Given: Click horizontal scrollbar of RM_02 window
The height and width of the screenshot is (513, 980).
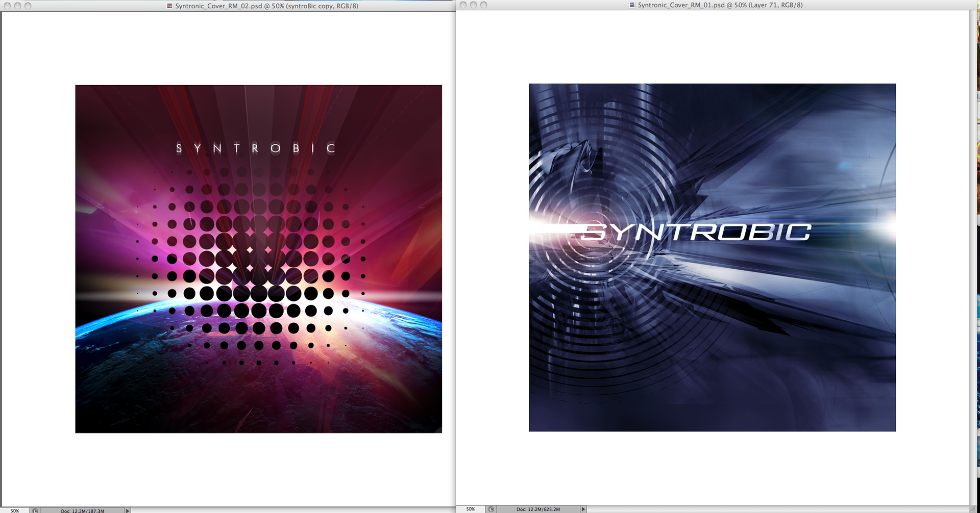Looking at the screenshot, I should pos(293,510).
